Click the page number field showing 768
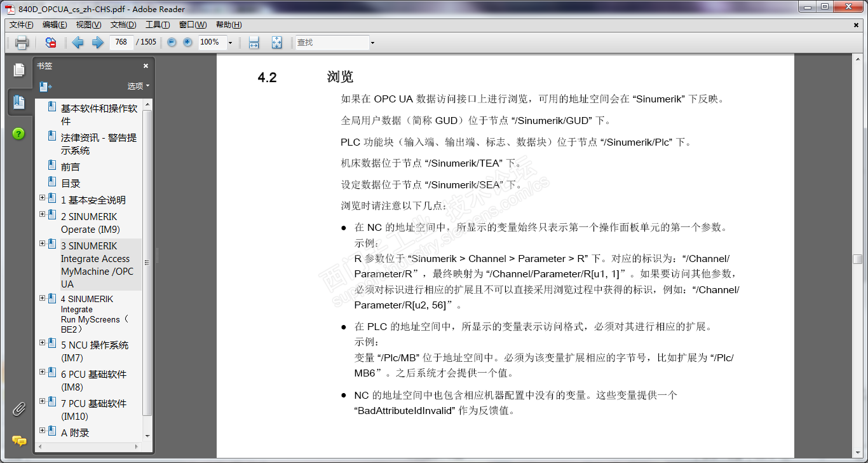Viewport: 868px width, 463px height. point(121,42)
